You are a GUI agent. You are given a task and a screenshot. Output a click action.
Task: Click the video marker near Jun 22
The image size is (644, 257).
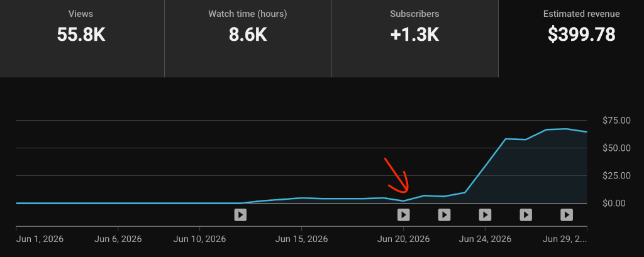coord(444,215)
